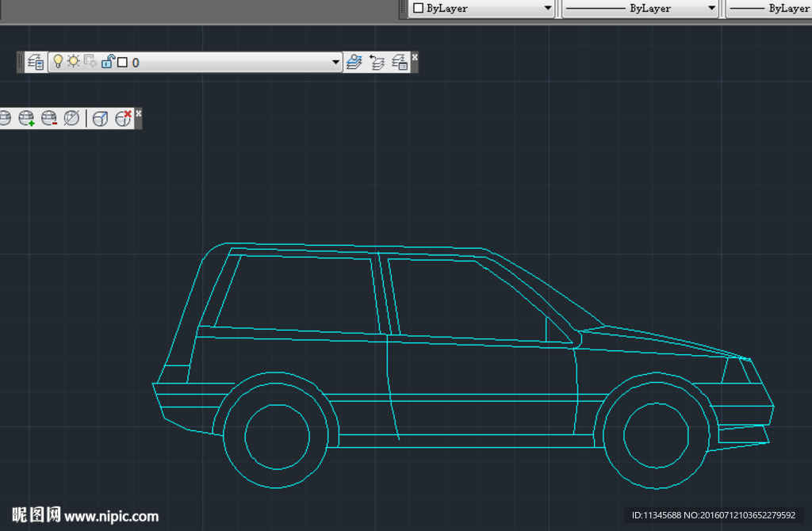812x531 pixels.
Task: Open the ByLayer linetype dropdown
Action: pyautogui.click(x=711, y=9)
